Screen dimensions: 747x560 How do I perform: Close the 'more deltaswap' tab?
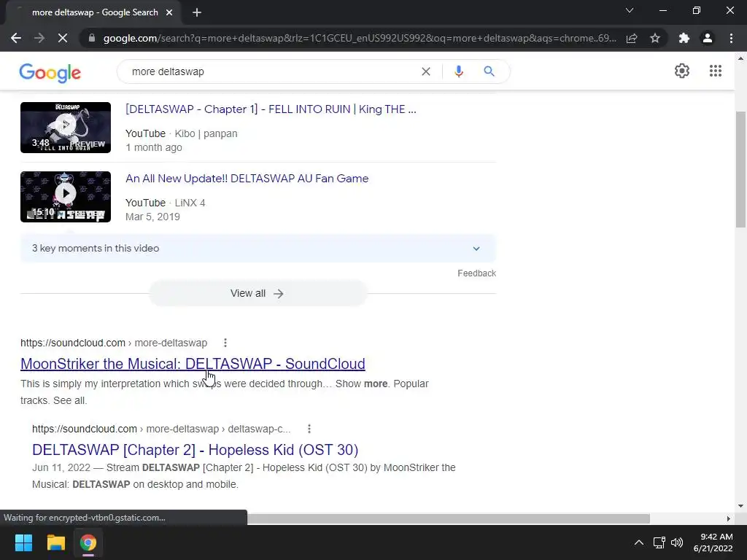[169, 12]
